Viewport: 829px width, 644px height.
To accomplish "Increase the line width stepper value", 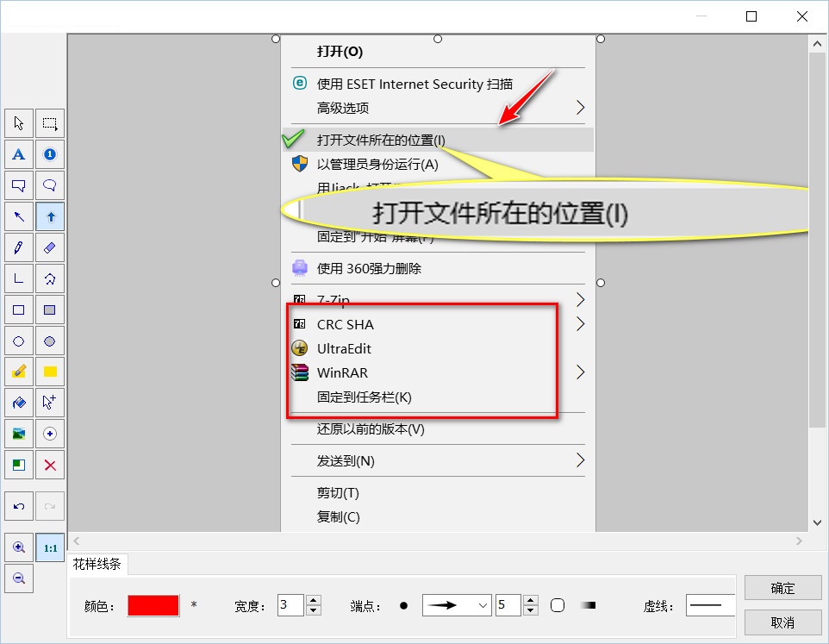I will [x=314, y=600].
